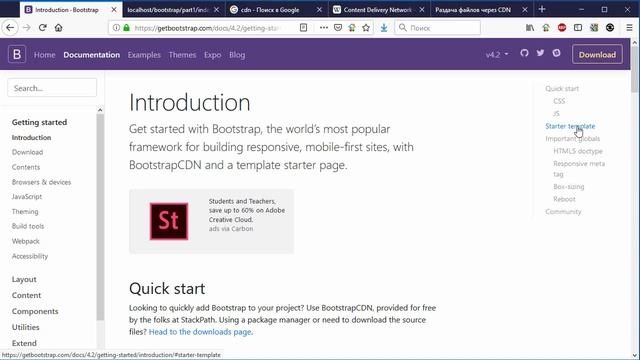640x360 pixels.
Task: Open downloads arrow icon
Action: point(384,28)
